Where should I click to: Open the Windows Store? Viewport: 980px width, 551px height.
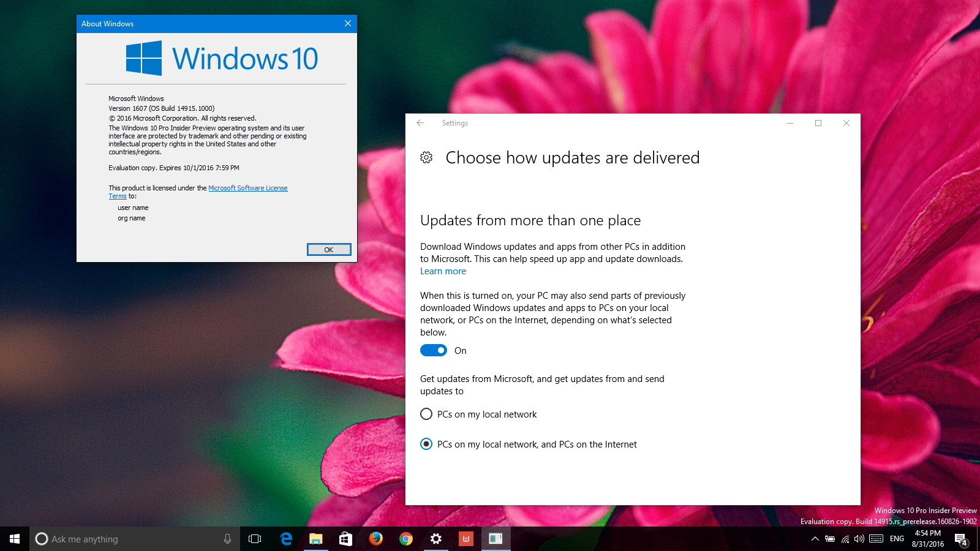pos(346,539)
